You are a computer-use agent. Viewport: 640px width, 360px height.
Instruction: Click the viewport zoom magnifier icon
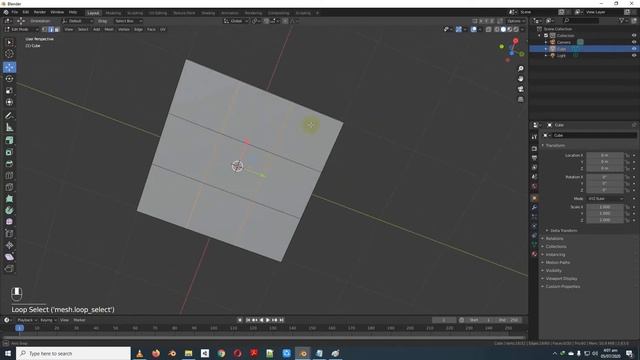pyautogui.click(x=520, y=69)
